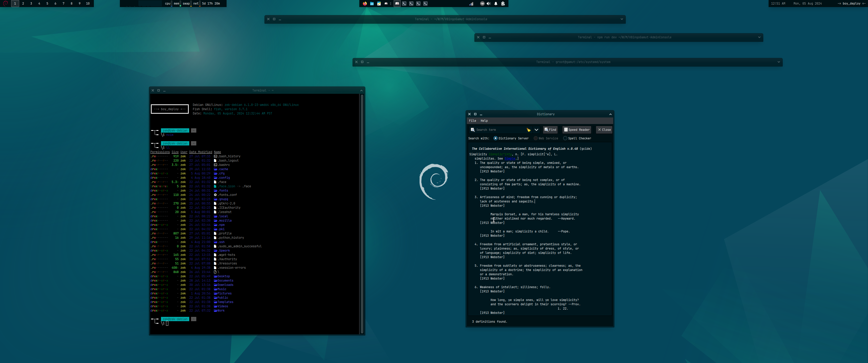Open the Help menu in Dictionary
The image size is (868, 363).
[x=484, y=120]
